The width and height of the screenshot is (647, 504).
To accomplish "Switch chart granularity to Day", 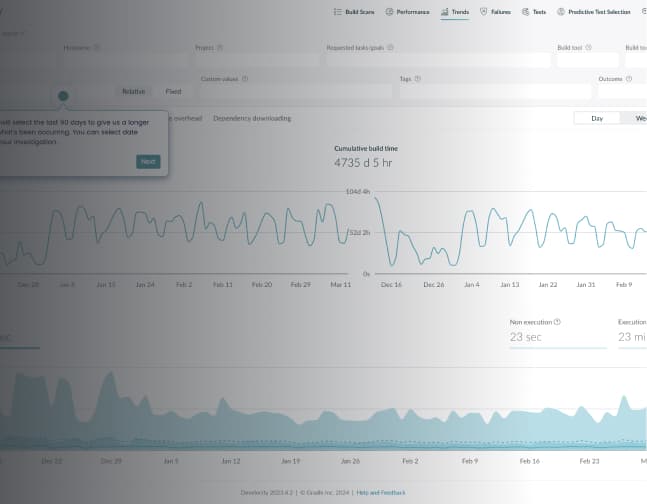I will pos(597,118).
